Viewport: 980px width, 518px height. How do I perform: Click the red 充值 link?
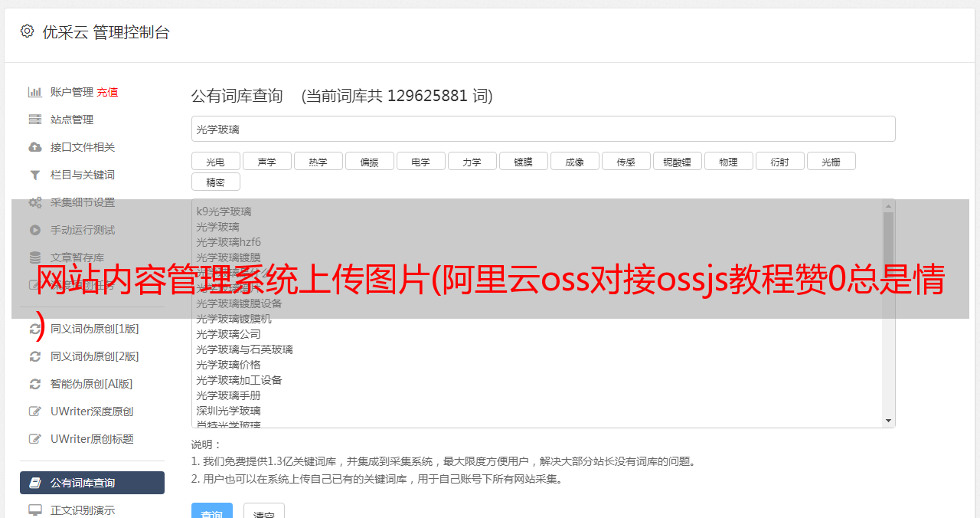(x=107, y=92)
